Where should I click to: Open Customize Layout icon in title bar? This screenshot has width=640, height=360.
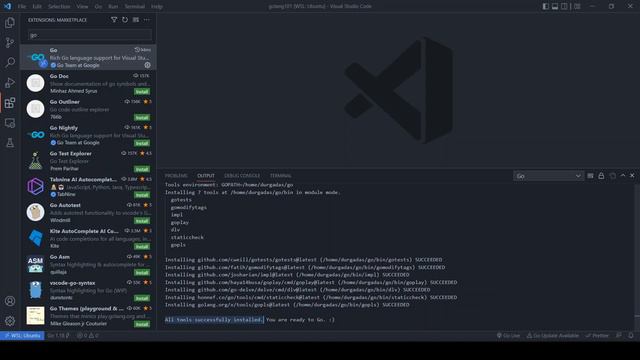[x=577, y=6]
